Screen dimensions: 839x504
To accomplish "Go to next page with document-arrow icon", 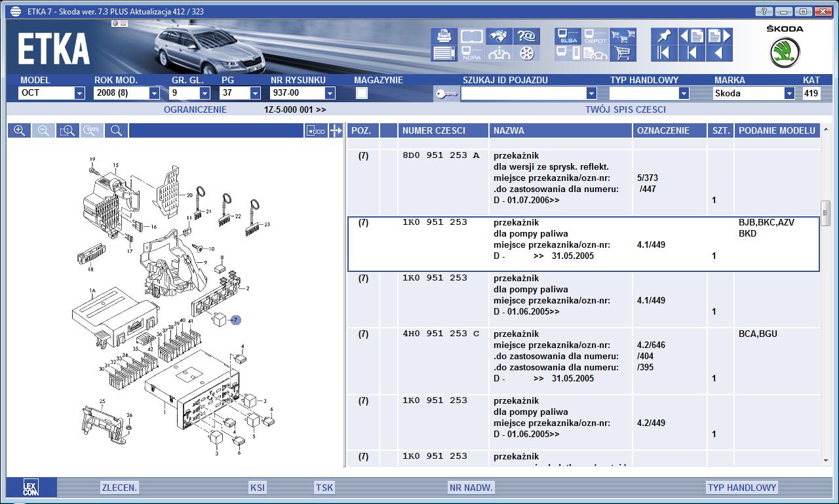I will [x=719, y=36].
